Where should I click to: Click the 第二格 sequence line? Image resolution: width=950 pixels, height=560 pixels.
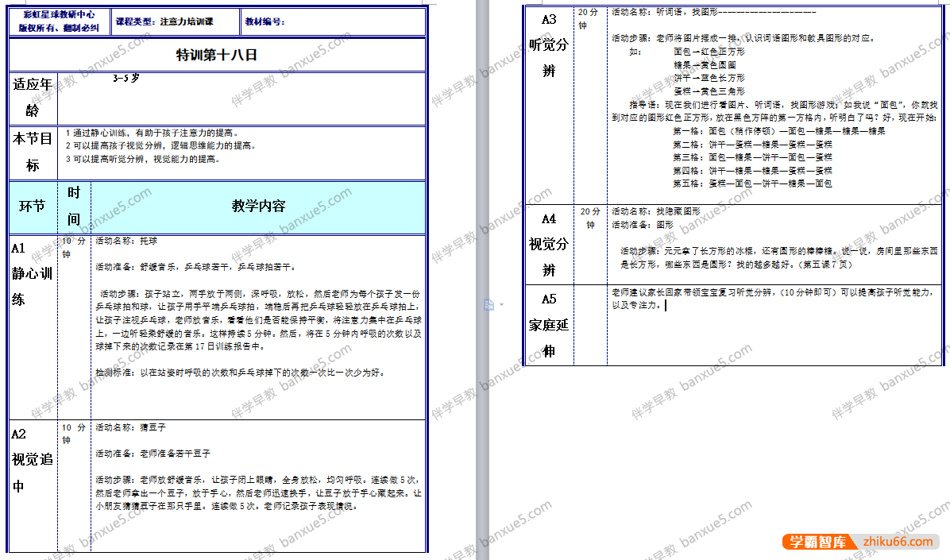pos(752,145)
